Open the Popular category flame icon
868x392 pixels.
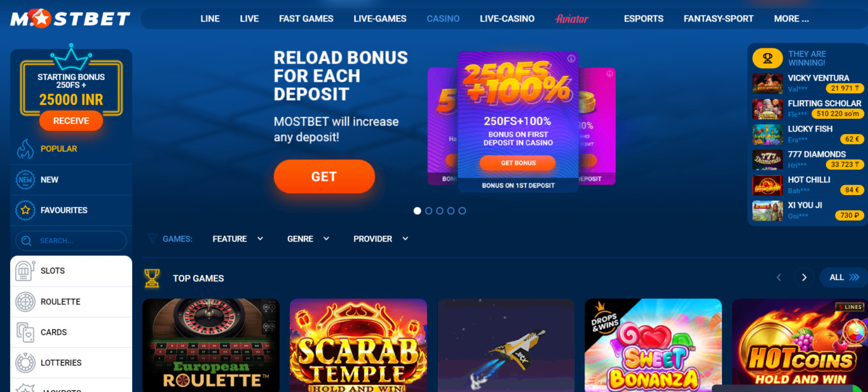pos(25,149)
